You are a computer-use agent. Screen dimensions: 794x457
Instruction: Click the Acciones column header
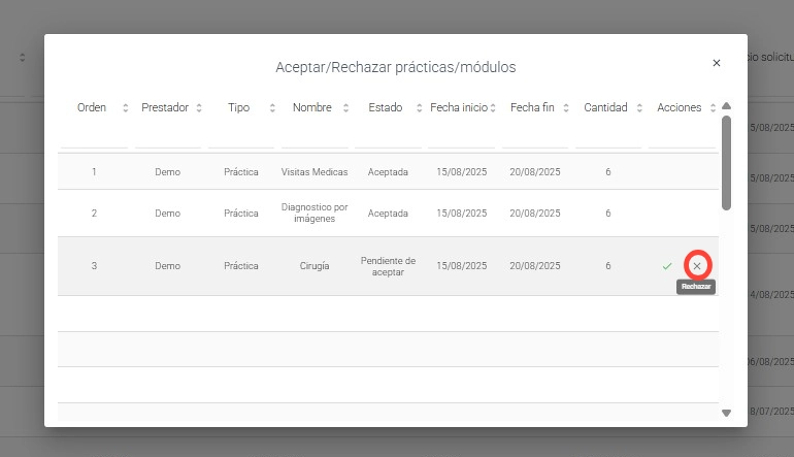pos(679,108)
